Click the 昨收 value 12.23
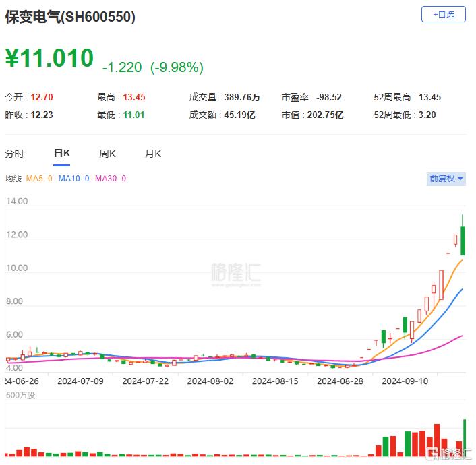The width and height of the screenshot is (476, 465). click(42, 115)
